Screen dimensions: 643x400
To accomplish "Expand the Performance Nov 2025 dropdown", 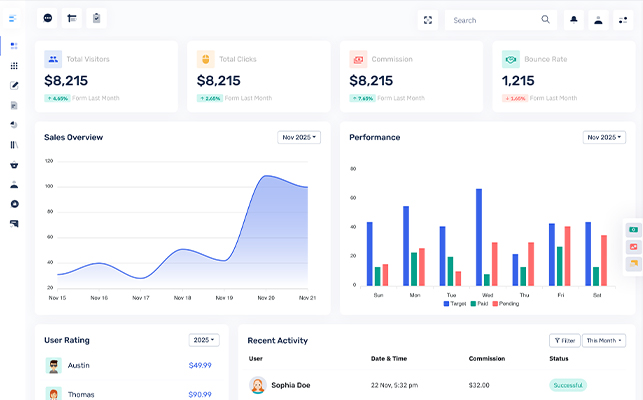I will pos(604,137).
